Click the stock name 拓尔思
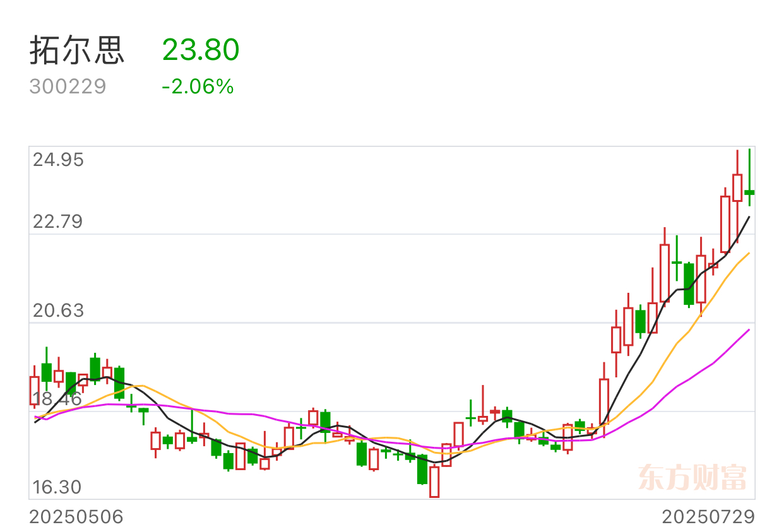784x532 pixels. (77, 50)
